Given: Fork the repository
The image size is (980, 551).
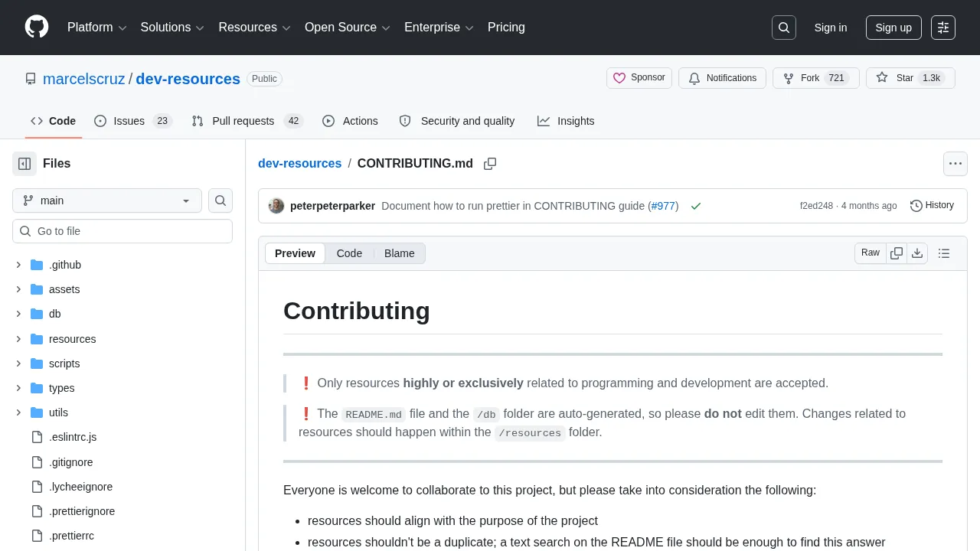Looking at the screenshot, I should [x=816, y=78].
